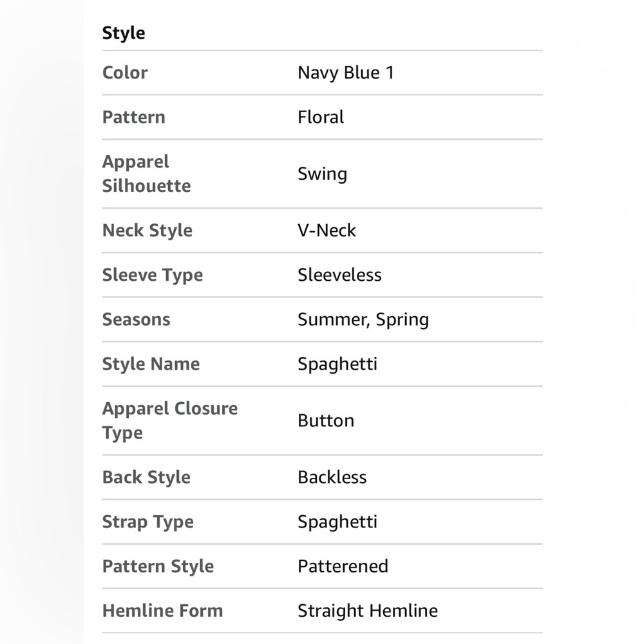Image resolution: width=644 pixels, height=644 pixels.
Task: Select the Color row label
Action: pyautogui.click(x=125, y=73)
